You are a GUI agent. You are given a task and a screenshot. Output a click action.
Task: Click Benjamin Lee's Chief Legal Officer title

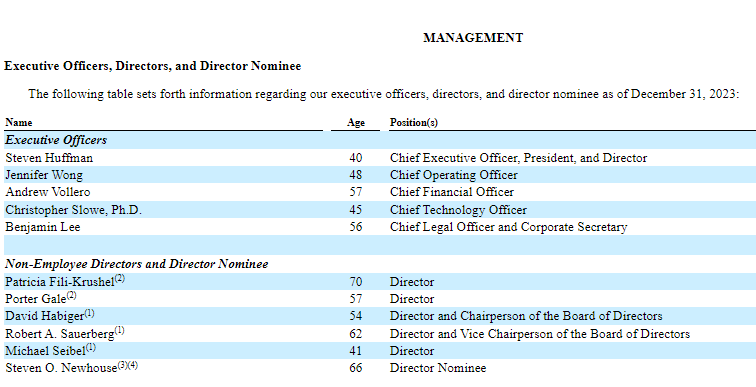[x=508, y=227]
